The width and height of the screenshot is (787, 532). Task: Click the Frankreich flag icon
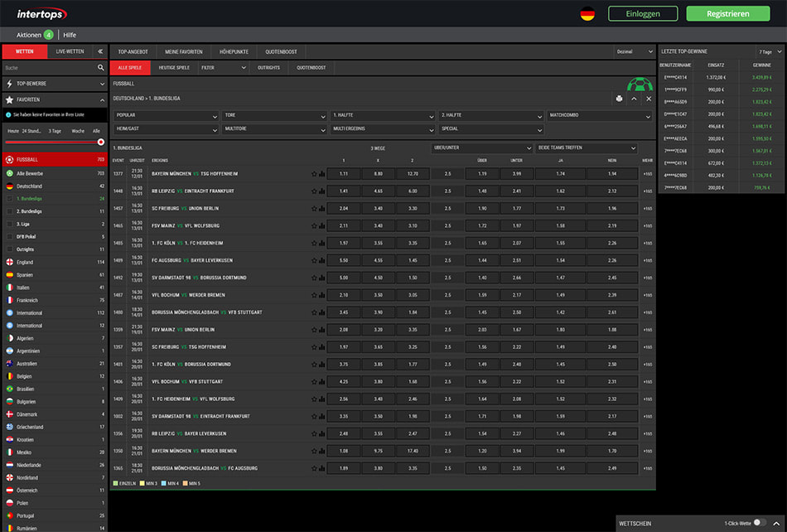coord(10,300)
